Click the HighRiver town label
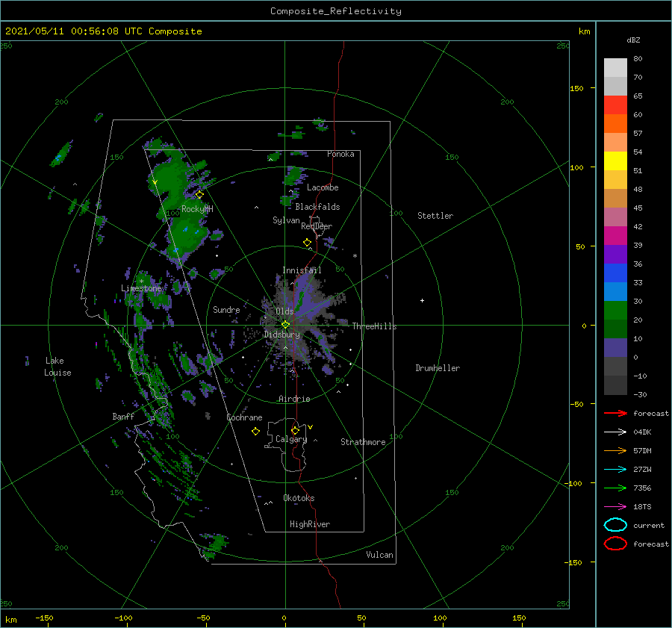This screenshot has height=628, width=672. point(309,524)
